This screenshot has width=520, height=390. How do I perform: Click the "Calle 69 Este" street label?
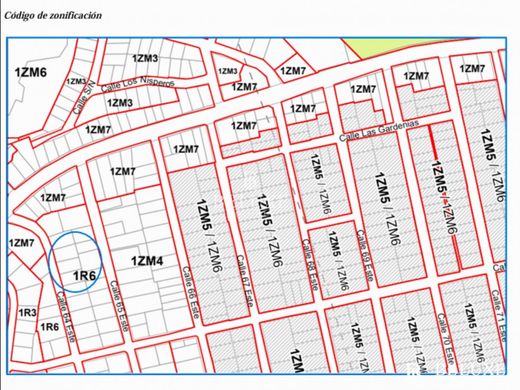365,256
